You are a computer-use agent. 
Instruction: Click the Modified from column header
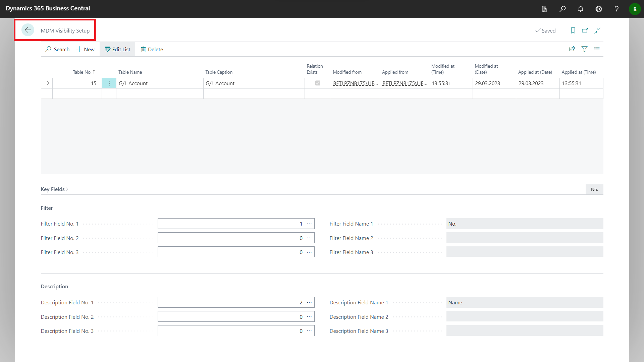tap(347, 72)
